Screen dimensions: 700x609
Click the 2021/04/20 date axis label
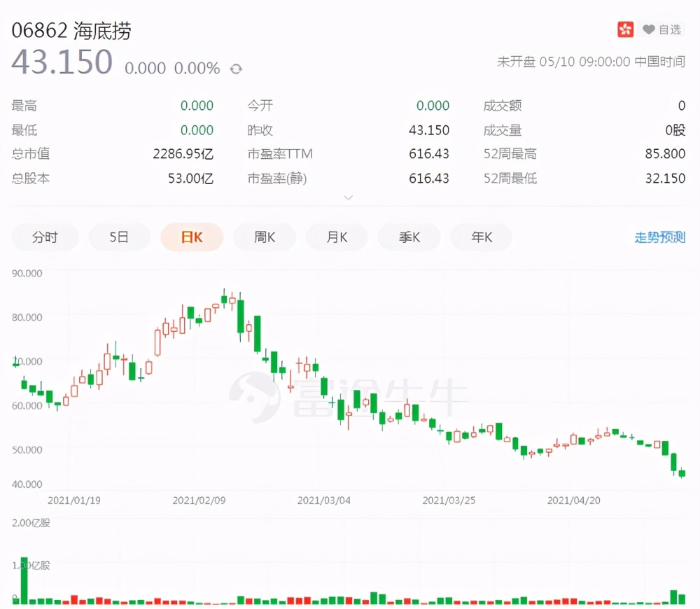[574, 500]
